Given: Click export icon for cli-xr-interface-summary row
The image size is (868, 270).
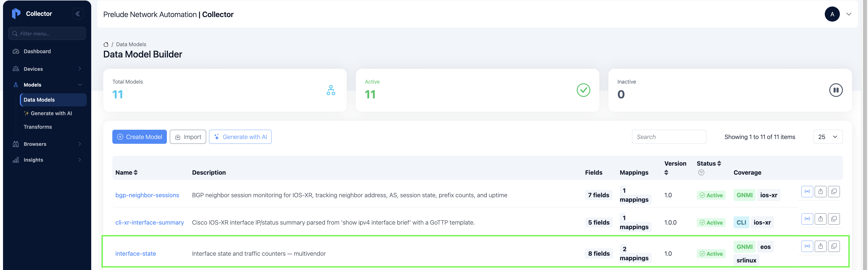Looking at the screenshot, I should (821, 219).
